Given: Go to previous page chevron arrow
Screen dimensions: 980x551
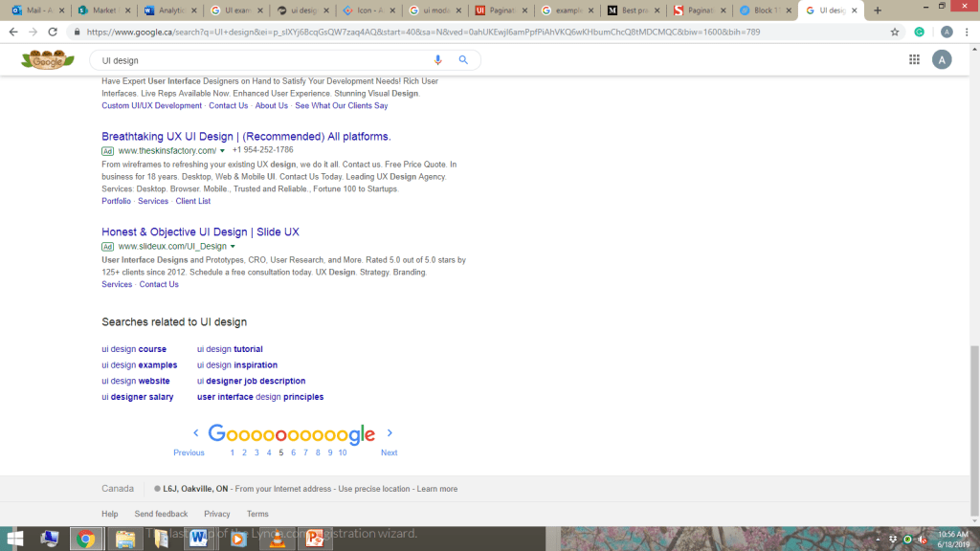Looking at the screenshot, I should tap(195, 432).
